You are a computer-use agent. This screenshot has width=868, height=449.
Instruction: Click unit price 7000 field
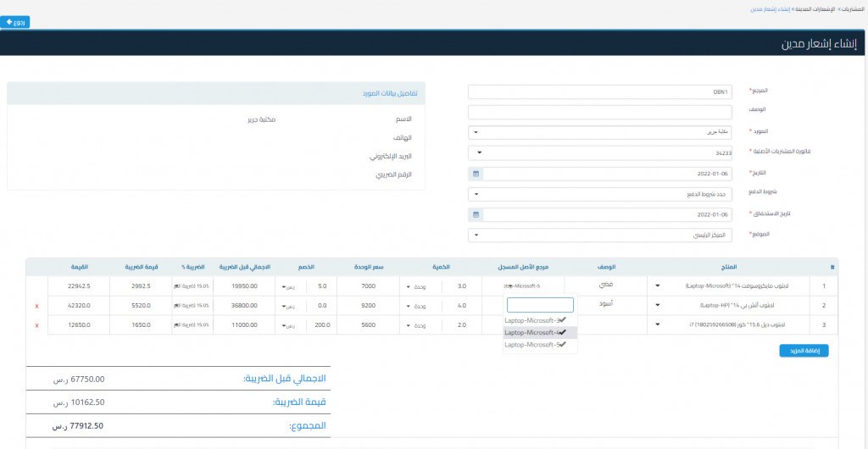[x=368, y=285]
